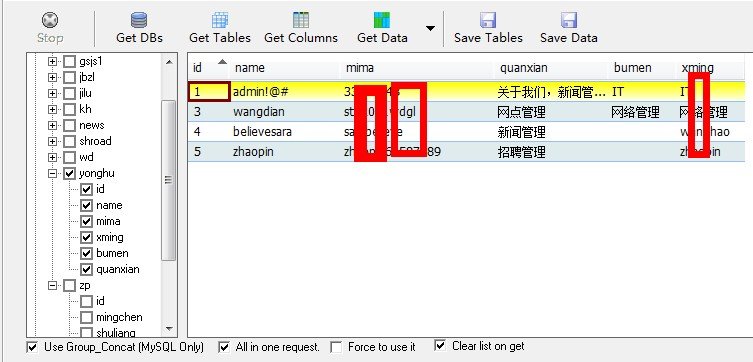Enable the Force to use it checkbox
This screenshot has height=362, width=753.
pyautogui.click(x=337, y=347)
